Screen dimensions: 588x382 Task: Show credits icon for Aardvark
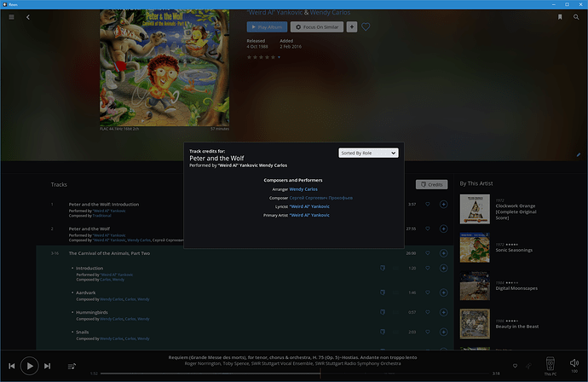click(383, 292)
